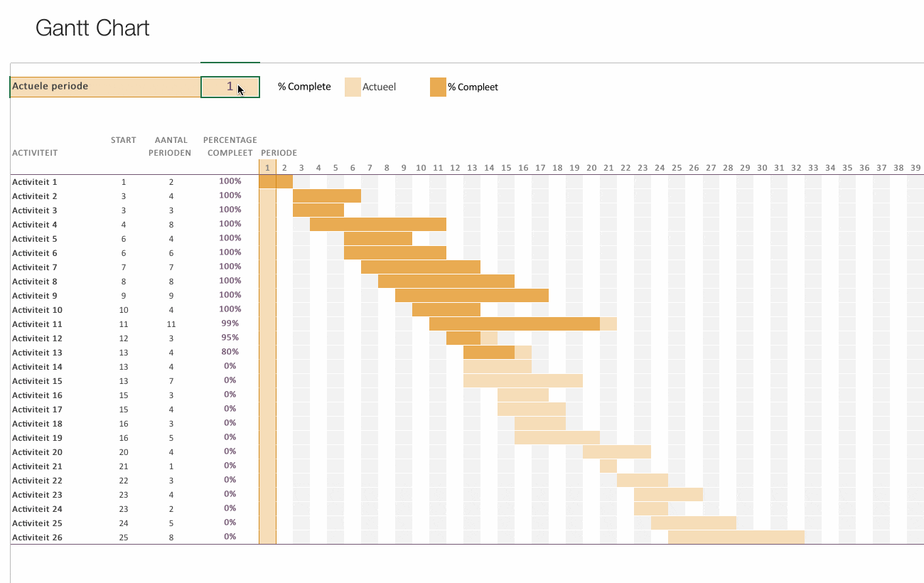This screenshot has height=583, width=924.
Task: Select the Activiteit 1 row label
Action: click(34, 181)
